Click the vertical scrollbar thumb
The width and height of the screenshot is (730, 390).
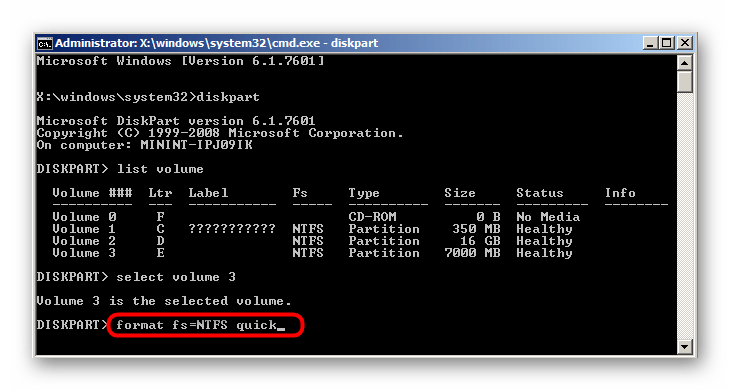pyautogui.click(x=684, y=82)
